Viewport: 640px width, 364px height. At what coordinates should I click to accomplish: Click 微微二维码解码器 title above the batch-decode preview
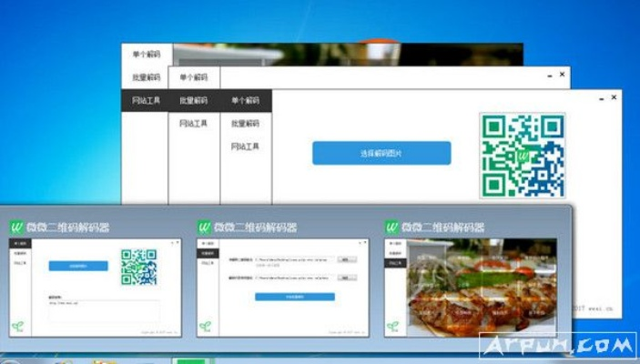(256, 227)
